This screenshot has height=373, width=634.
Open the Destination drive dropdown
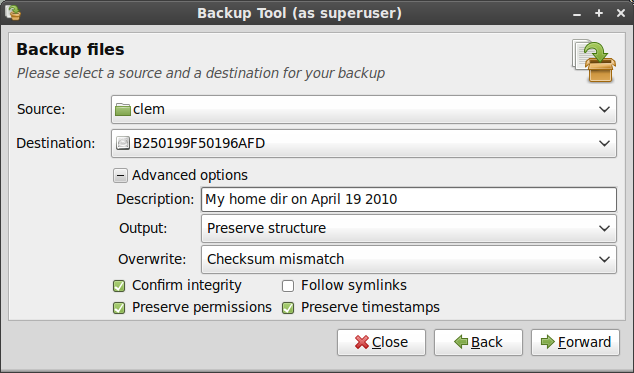click(364, 143)
